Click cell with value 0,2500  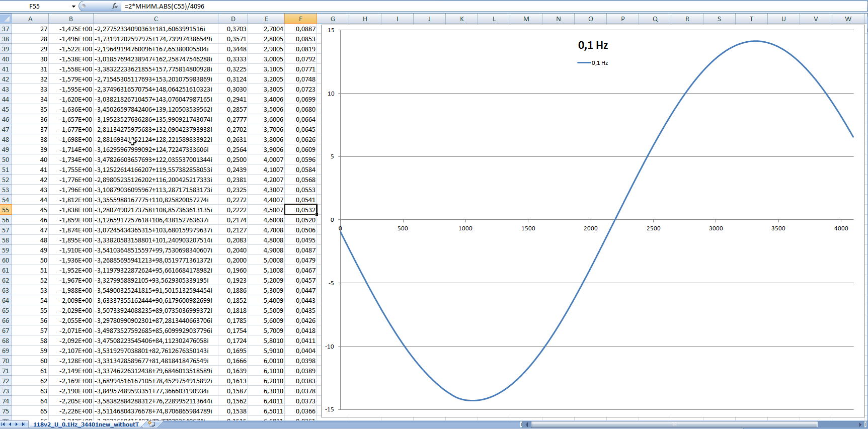click(233, 159)
